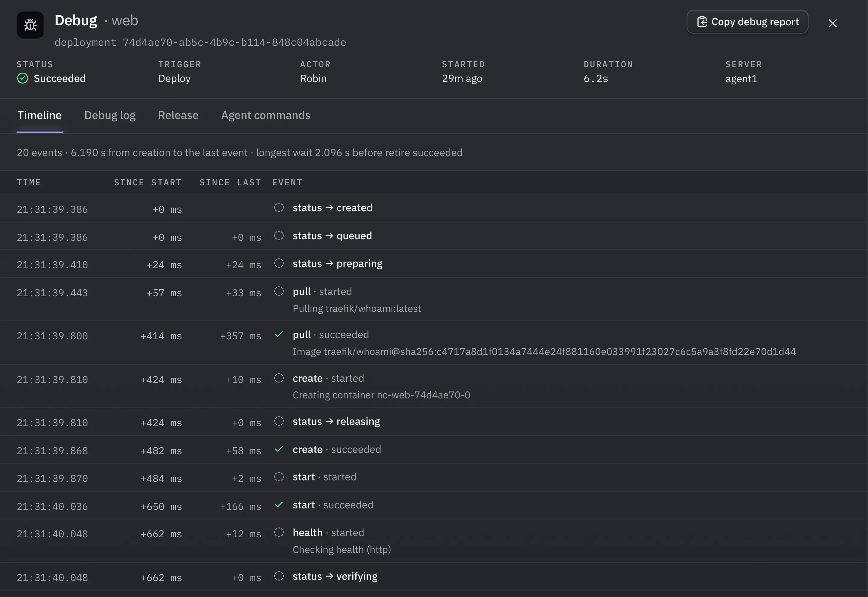Click the +166 ms since-last value
Screen dimensions: 868x597
241,507
